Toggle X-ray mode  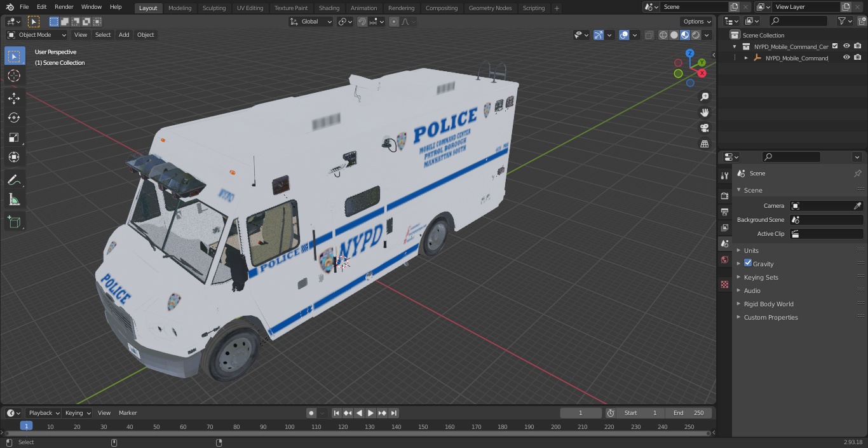(649, 35)
